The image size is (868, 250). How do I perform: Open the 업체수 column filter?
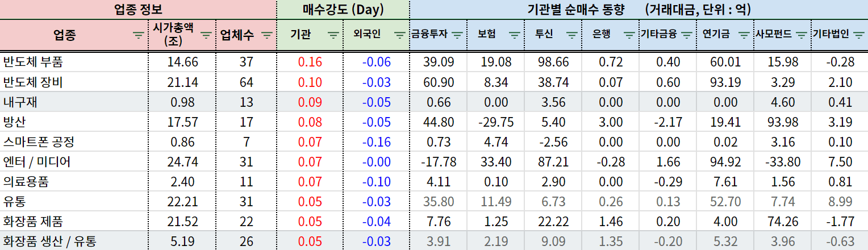267,35
